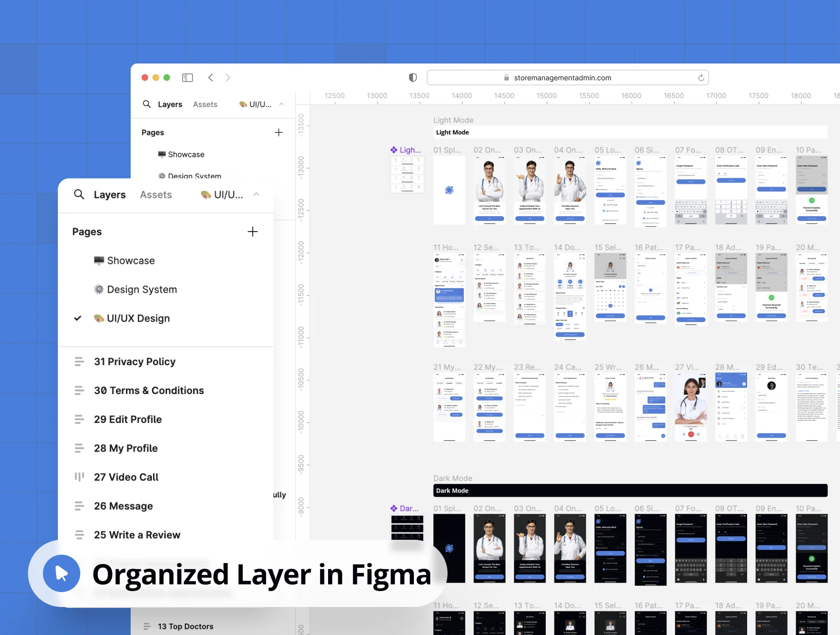
Task: Select the Dark Mode 01 Spl... splash frame
Action: pos(449,549)
